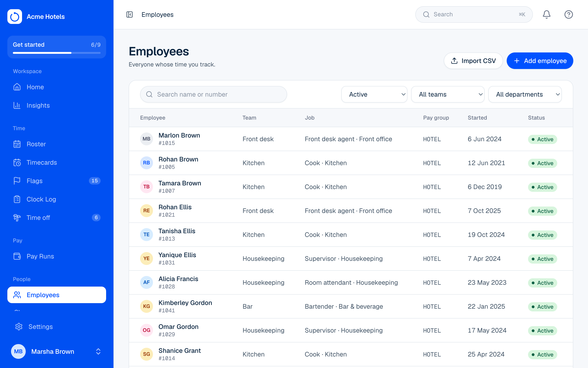Click the Started column header
The image size is (588, 368).
477,118
